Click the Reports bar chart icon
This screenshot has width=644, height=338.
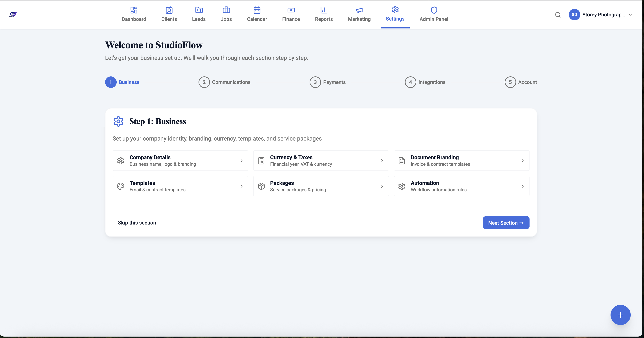[324, 10]
